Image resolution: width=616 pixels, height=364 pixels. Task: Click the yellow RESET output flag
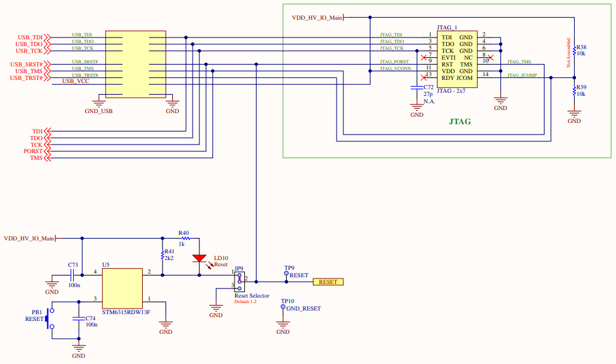point(327,282)
